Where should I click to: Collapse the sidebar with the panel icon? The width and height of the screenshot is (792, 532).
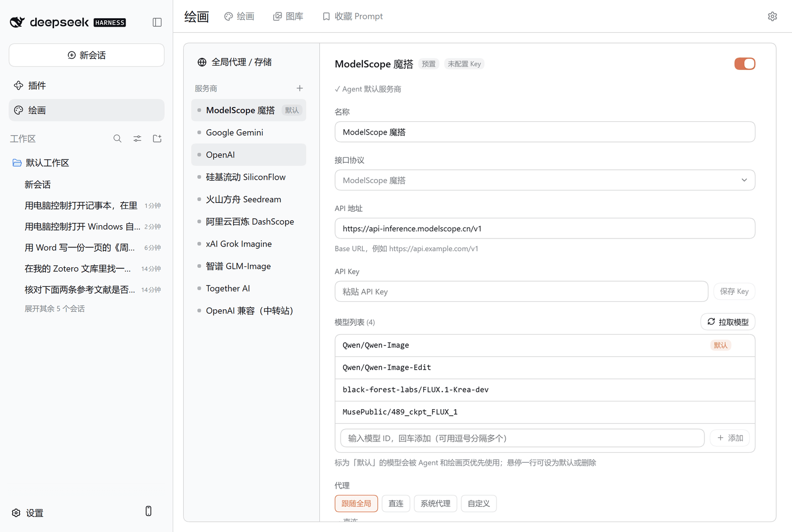pyautogui.click(x=157, y=22)
